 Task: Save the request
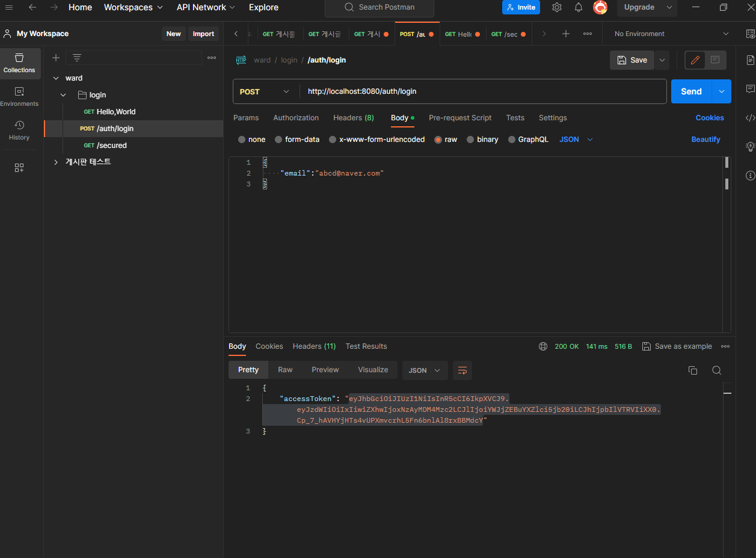632,60
